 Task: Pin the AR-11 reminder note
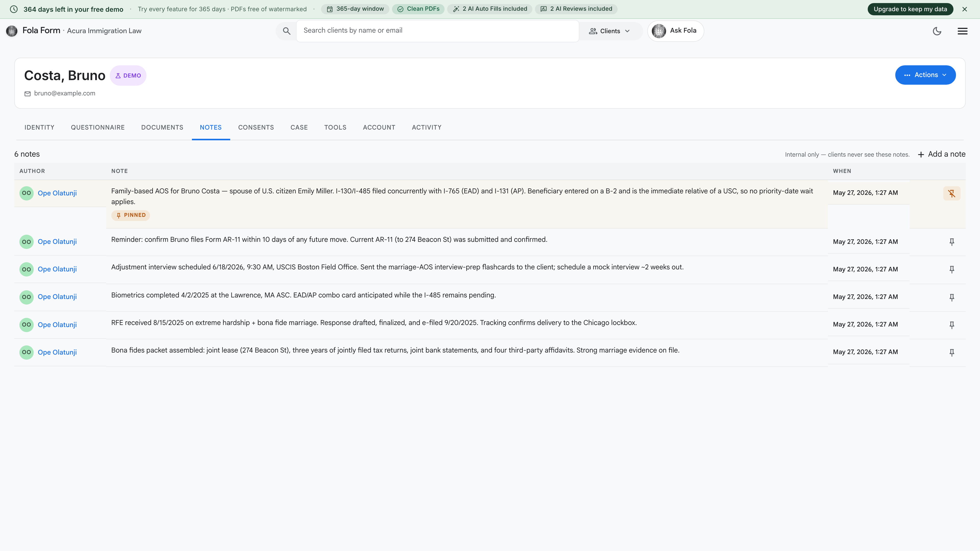[951, 242]
